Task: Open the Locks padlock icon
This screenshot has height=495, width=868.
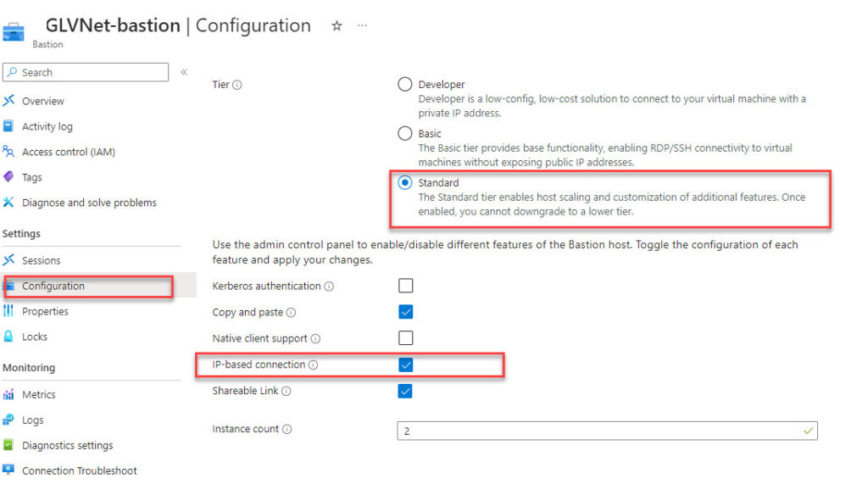Action: 8,336
